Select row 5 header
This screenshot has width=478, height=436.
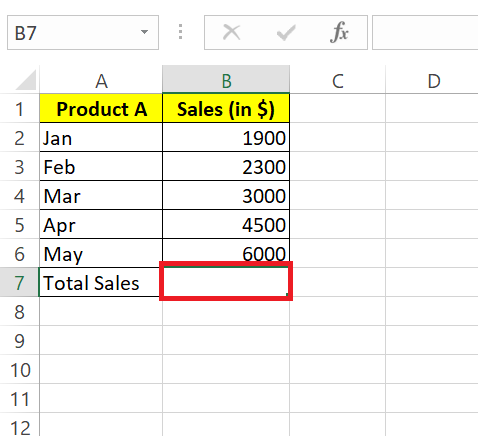(20, 224)
